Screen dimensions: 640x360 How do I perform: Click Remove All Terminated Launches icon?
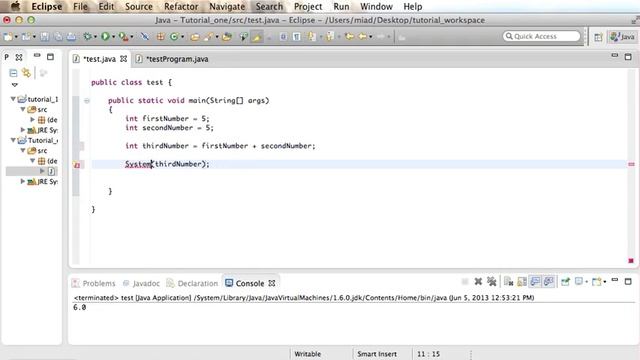point(491,282)
